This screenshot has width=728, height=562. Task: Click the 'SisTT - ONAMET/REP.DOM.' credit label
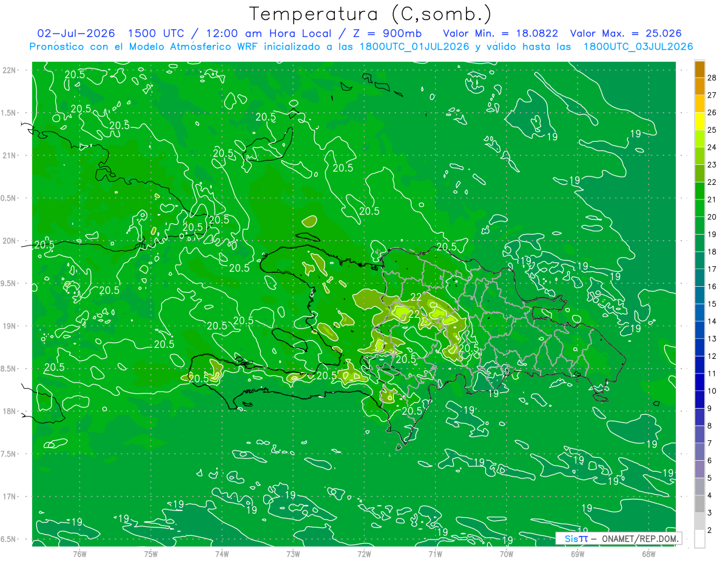(619, 538)
